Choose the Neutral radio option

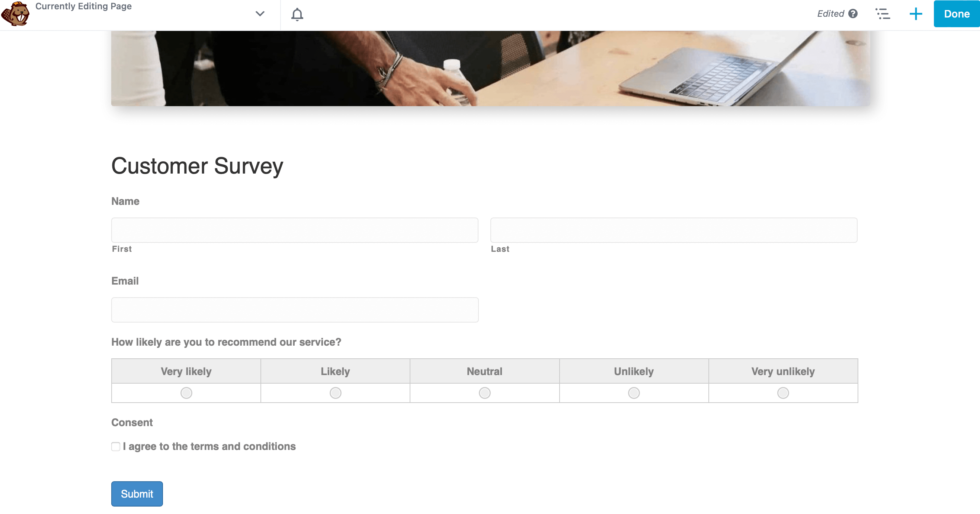tap(484, 393)
